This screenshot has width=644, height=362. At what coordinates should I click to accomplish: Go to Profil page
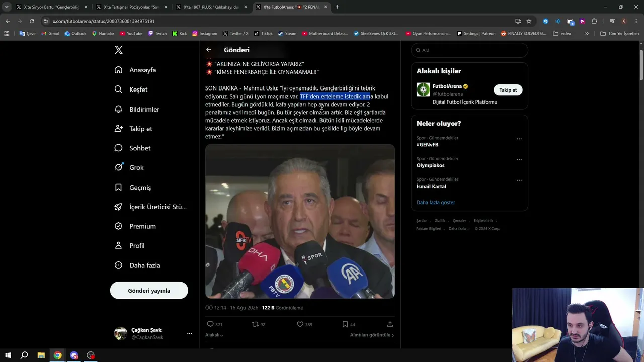(x=130, y=246)
